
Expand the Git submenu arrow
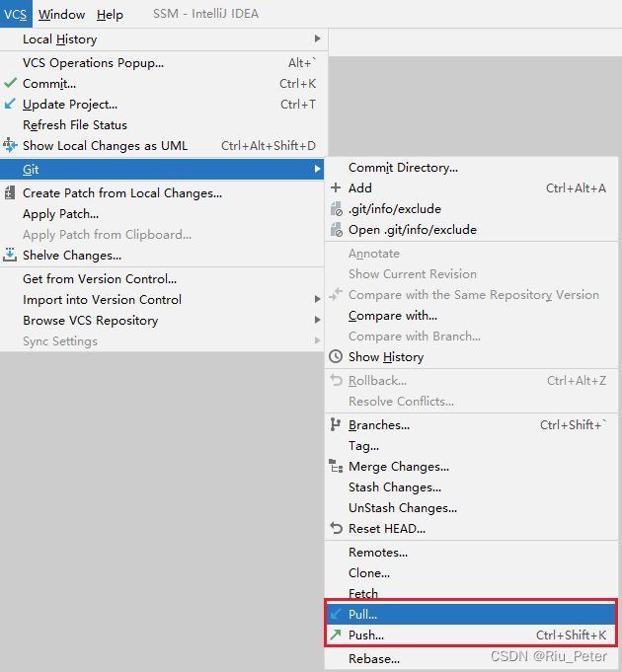point(317,169)
